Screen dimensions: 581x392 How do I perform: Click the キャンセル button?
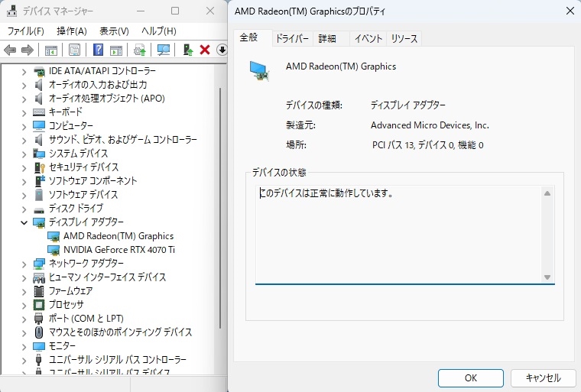point(543,378)
